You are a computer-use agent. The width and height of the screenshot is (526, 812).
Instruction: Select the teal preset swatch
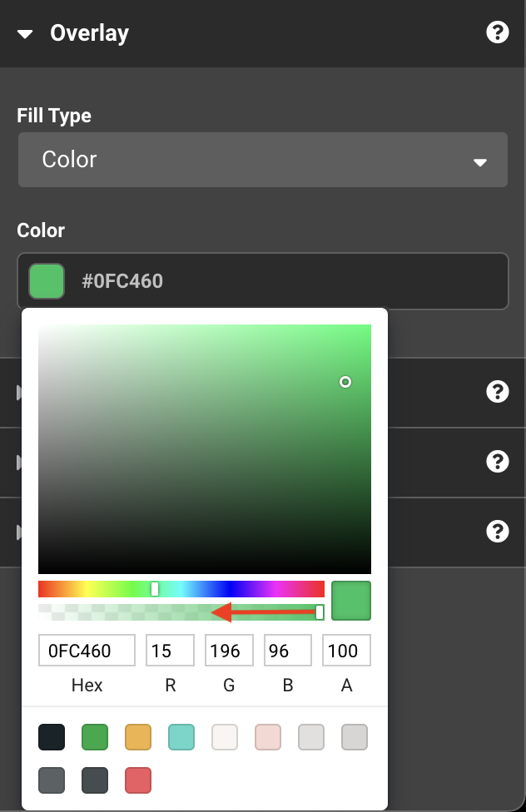tap(181, 737)
